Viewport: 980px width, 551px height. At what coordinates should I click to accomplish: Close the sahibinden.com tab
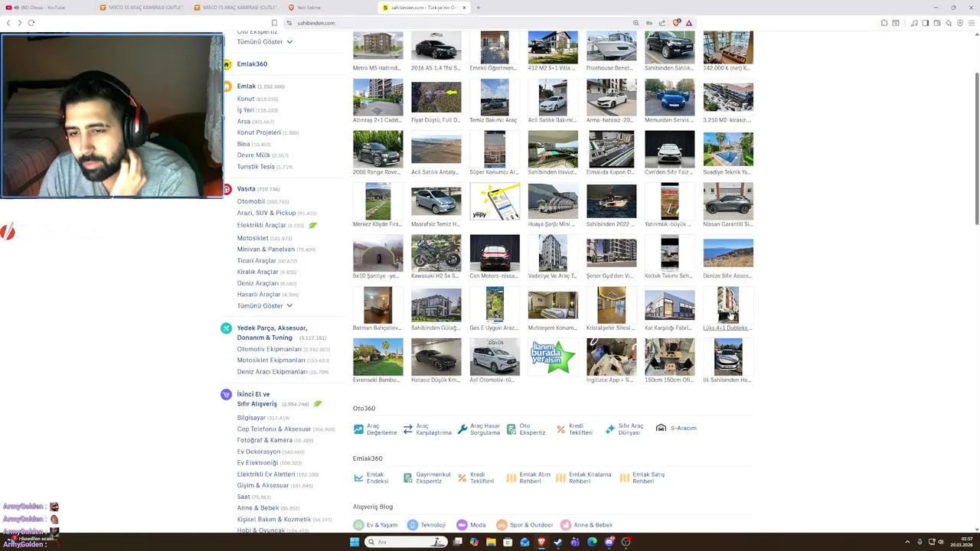click(x=464, y=8)
